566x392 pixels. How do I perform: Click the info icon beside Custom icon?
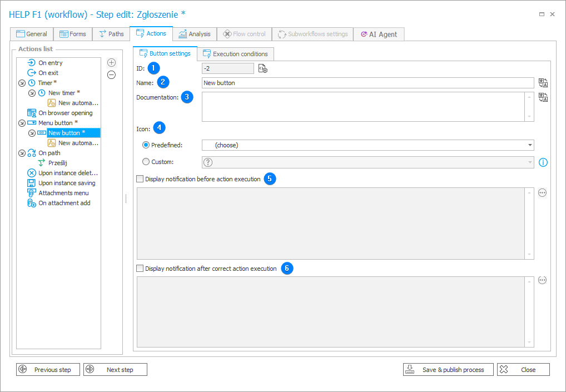click(x=543, y=162)
